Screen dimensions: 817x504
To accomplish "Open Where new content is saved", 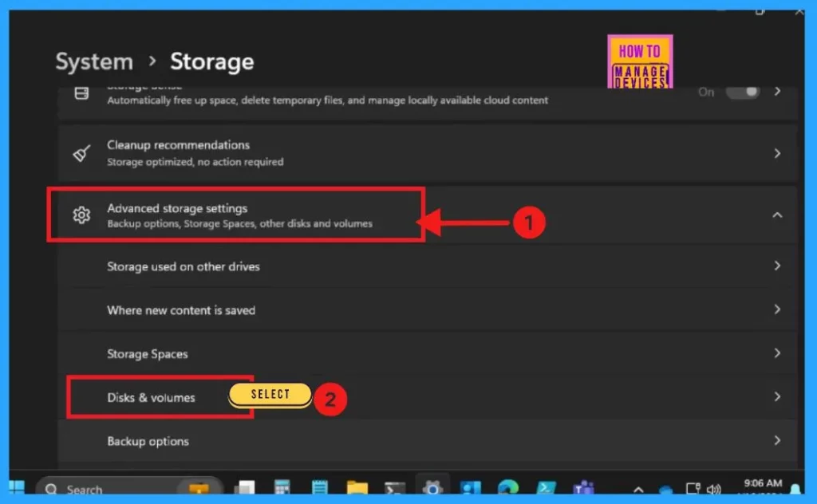I will 428,309.
